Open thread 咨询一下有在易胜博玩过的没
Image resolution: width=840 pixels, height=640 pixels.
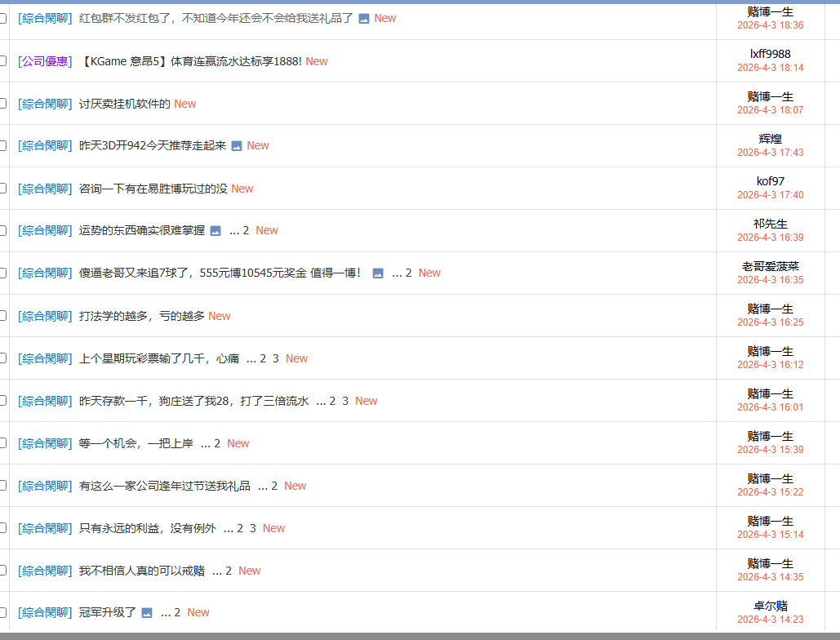153,189
